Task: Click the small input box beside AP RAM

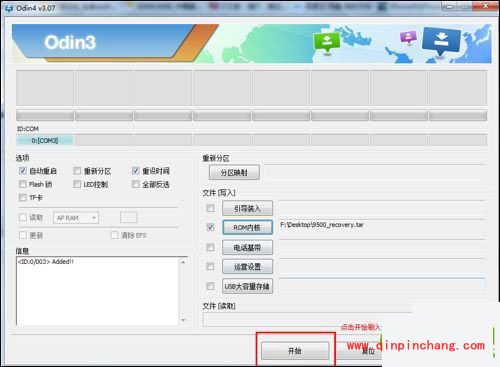Action: click(x=128, y=217)
